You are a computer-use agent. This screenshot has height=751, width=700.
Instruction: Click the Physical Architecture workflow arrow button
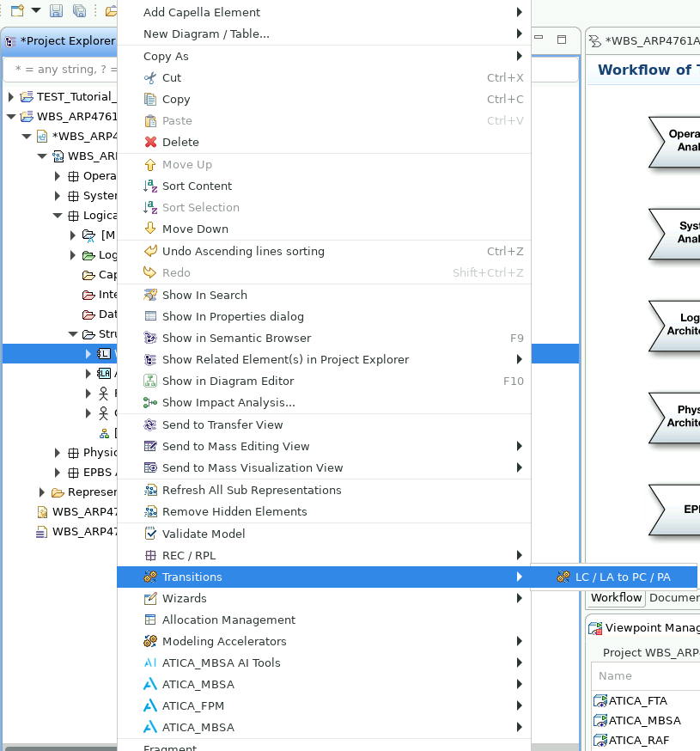[x=674, y=418]
